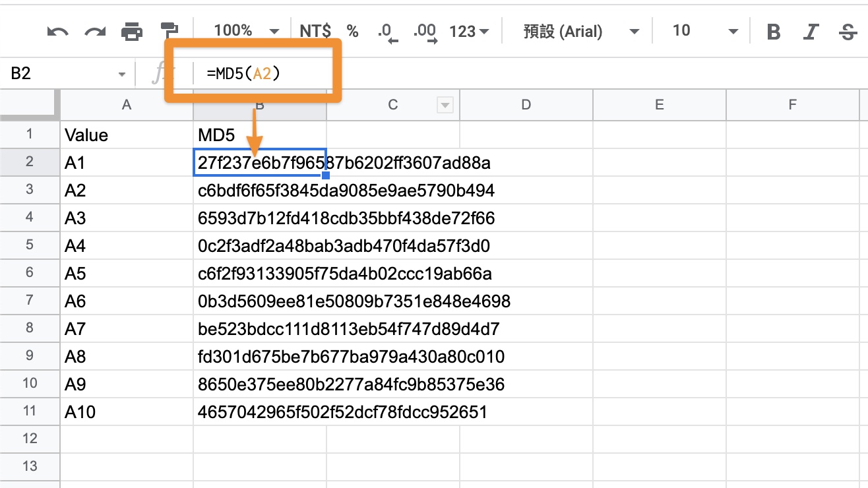Image resolution: width=868 pixels, height=488 pixels.
Task: Select hash cell starting with 0b3d5609ee
Action: point(260,301)
